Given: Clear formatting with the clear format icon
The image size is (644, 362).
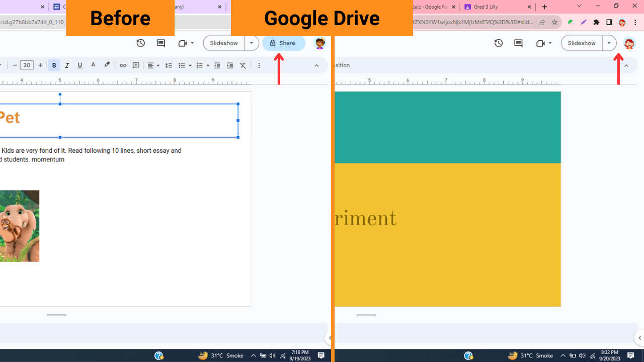Looking at the screenshot, I should [x=243, y=65].
